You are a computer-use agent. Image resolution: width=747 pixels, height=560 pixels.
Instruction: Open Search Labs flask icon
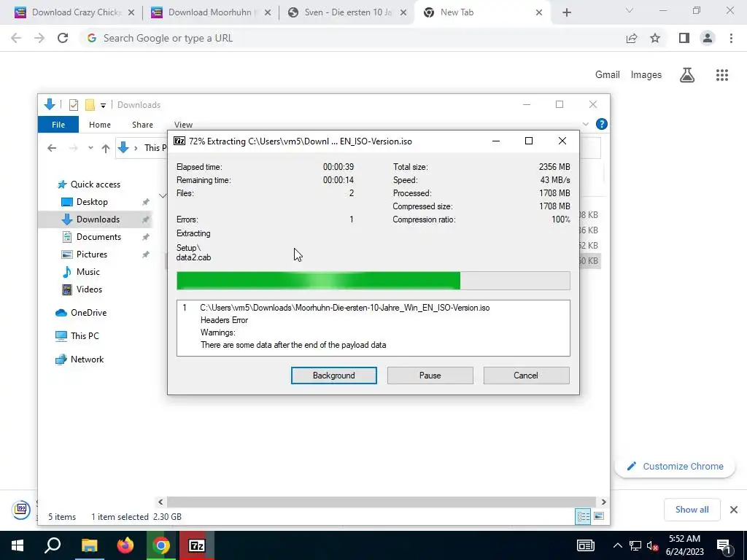(687, 75)
